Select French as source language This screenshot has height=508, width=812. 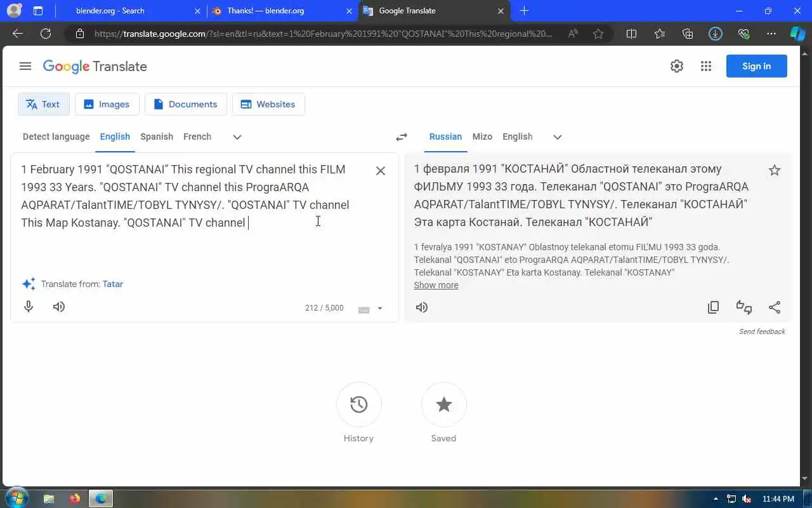coord(197,137)
